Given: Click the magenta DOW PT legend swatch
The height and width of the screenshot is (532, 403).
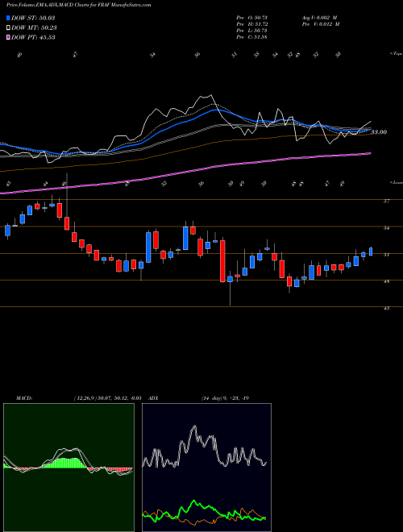Looking at the screenshot, I should tap(8, 37).
